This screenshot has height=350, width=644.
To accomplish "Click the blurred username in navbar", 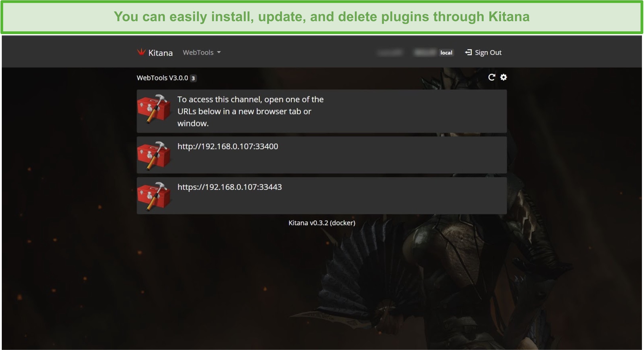I will 390,53.
